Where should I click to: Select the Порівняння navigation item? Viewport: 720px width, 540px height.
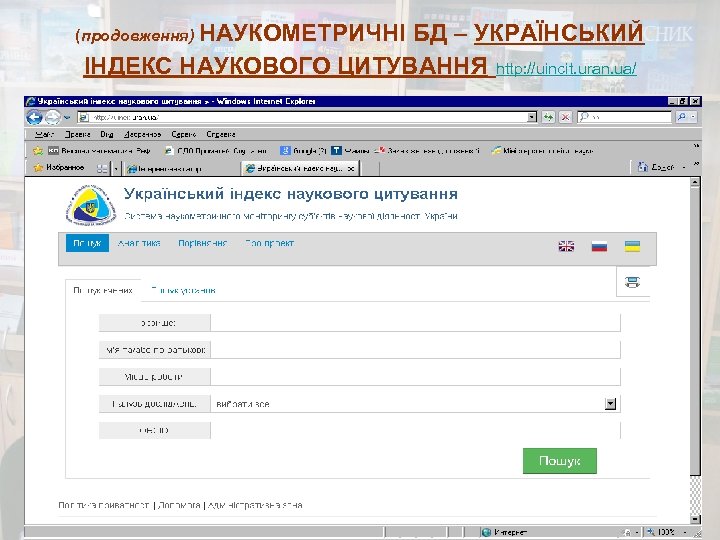(x=202, y=243)
